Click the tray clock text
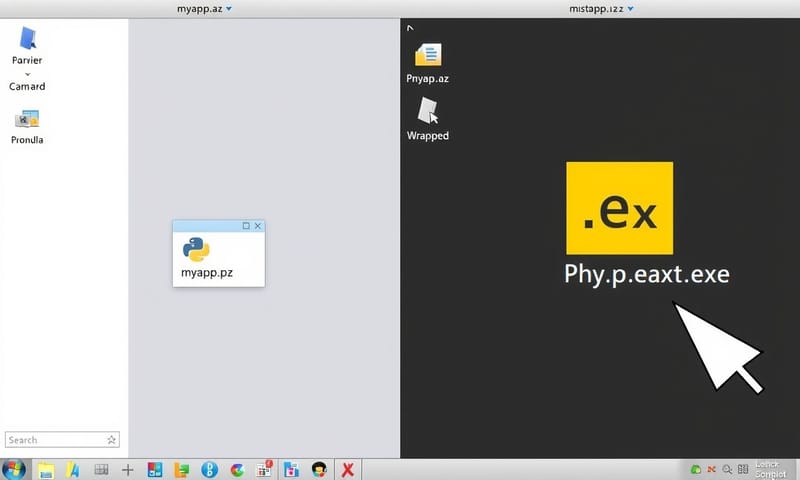The height and width of the screenshot is (480, 800). [x=770, y=469]
